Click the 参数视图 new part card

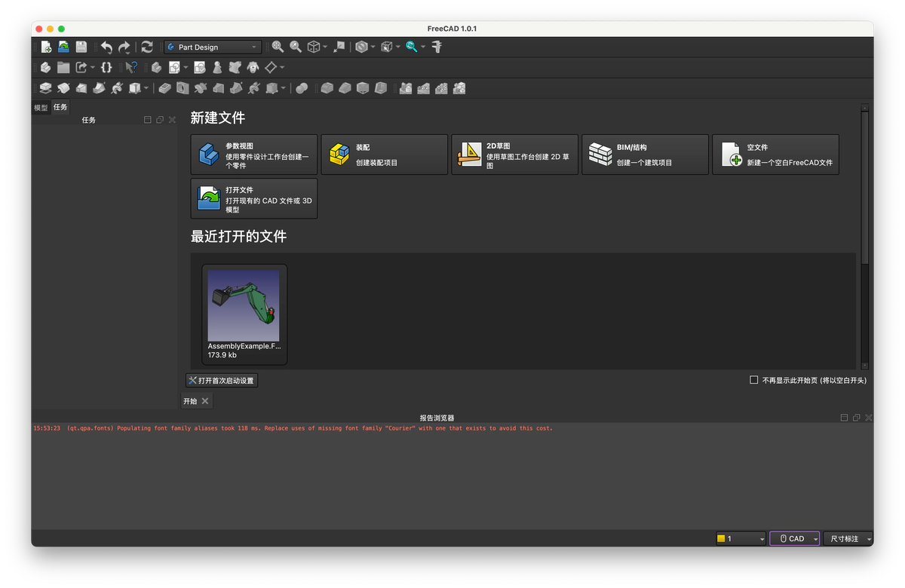click(253, 155)
